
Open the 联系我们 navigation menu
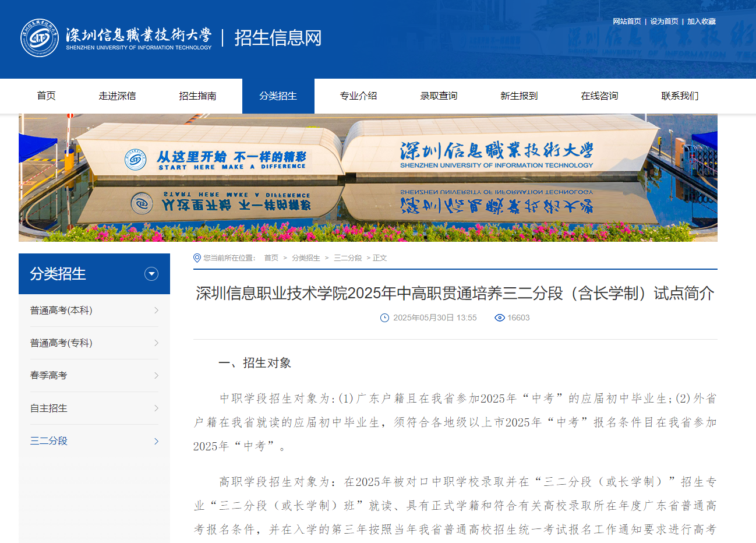coord(679,96)
